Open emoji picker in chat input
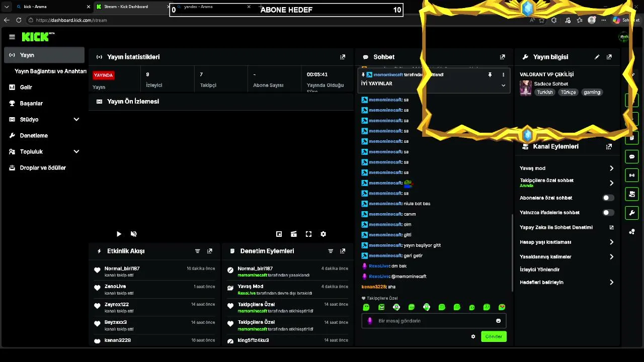The height and width of the screenshot is (362, 644). point(499,321)
